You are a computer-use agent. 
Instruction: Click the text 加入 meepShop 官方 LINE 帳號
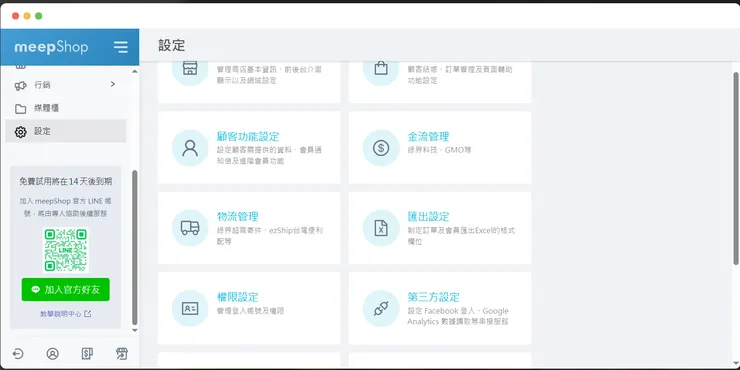tap(66, 207)
